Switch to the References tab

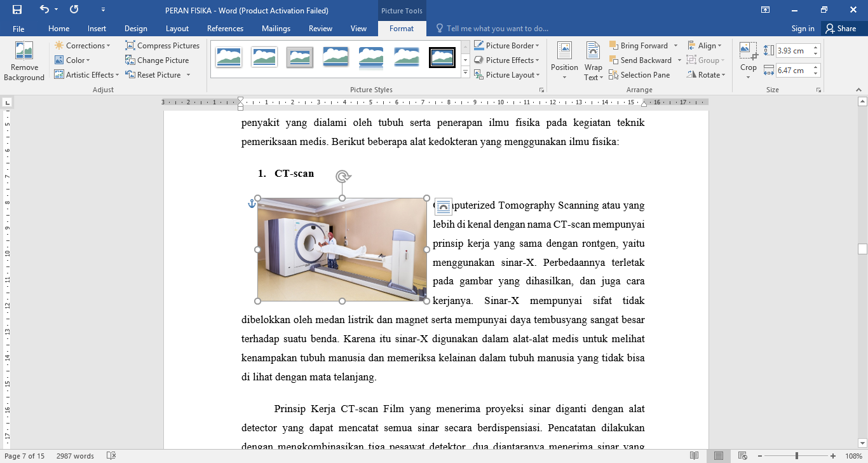point(225,29)
